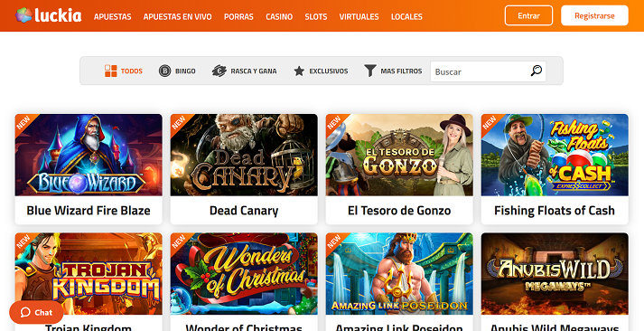Click the 'El Tesoro de Gonzo' title text
Viewport: 644px width, 331px height.
tap(399, 211)
